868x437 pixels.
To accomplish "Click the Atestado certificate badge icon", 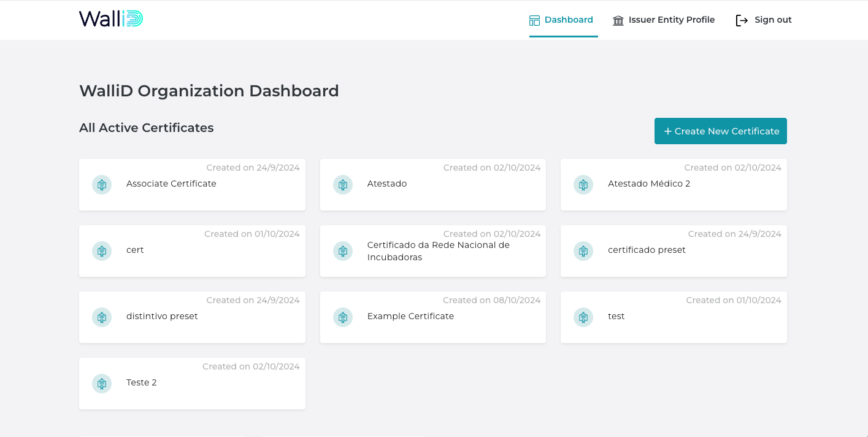I will coord(343,185).
